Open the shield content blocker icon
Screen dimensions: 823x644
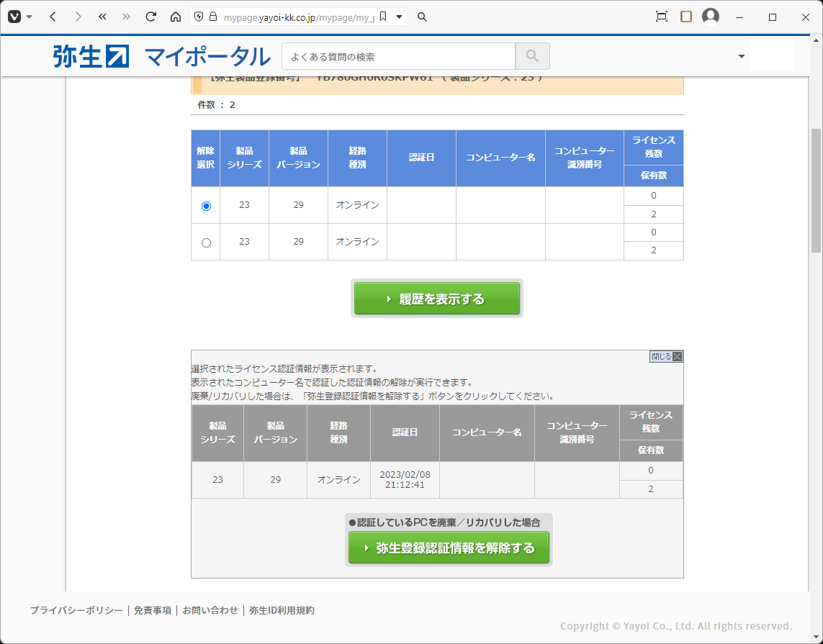(199, 17)
